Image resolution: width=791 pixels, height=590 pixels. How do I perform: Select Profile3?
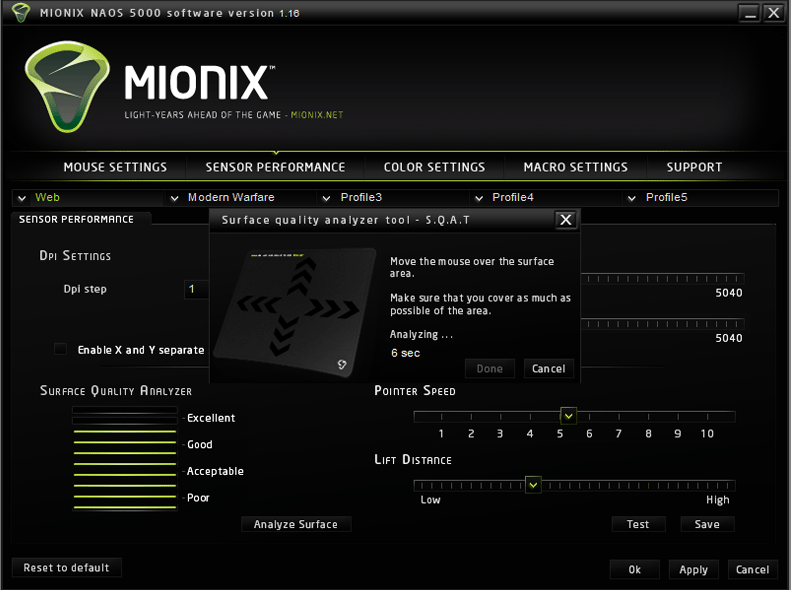point(361,197)
